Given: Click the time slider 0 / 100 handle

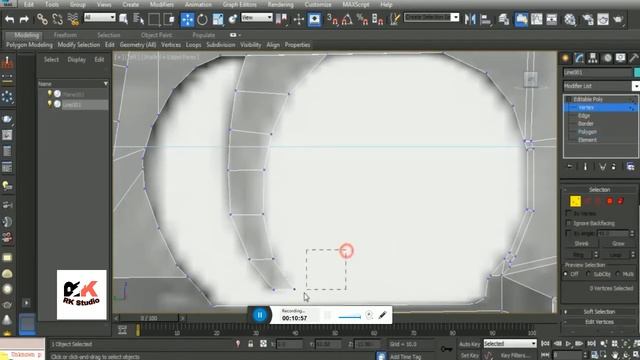Looking at the screenshot, I should 149,318.
